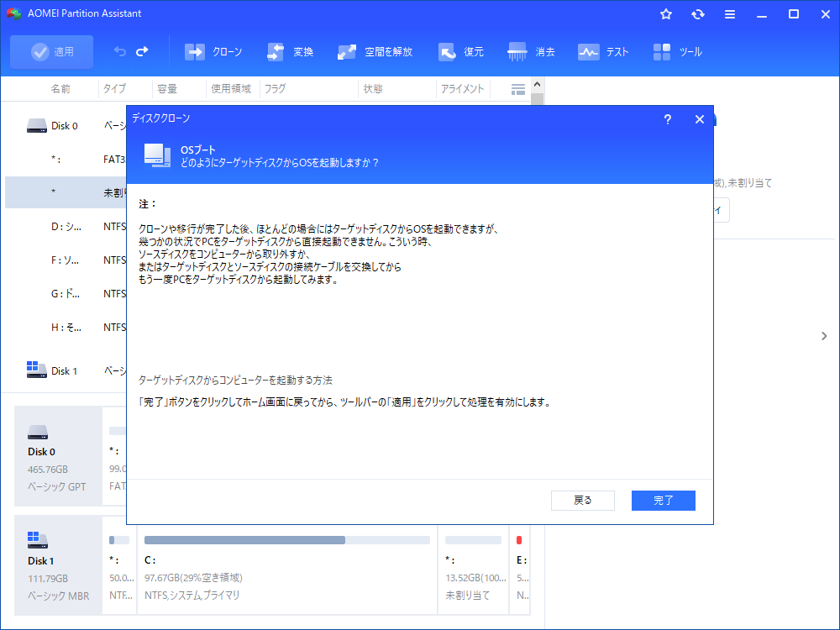Select the 50.0 MB partition block on Disk 1

(119, 570)
